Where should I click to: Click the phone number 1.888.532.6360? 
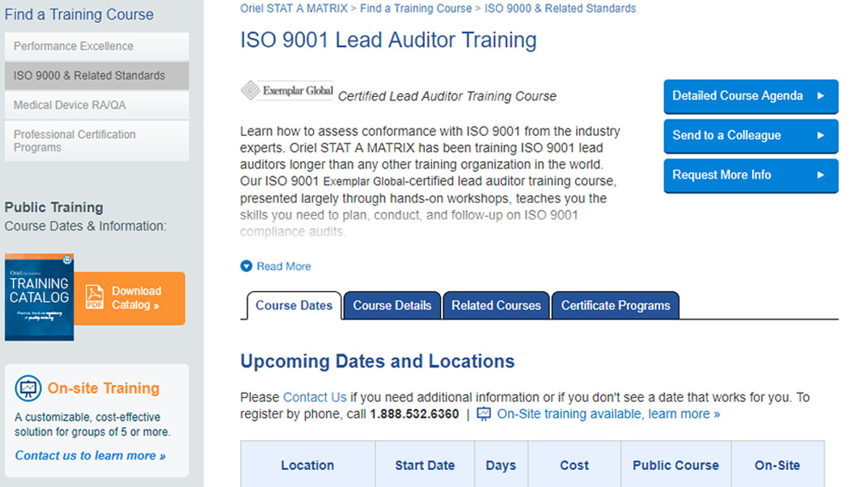point(414,414)
